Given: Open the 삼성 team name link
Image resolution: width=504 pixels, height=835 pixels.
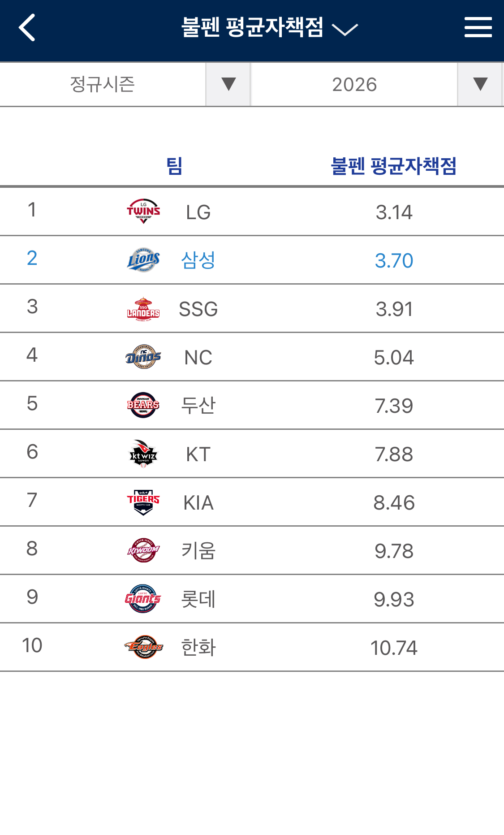Looking at the screenshot, I should (x=198, y=260).
